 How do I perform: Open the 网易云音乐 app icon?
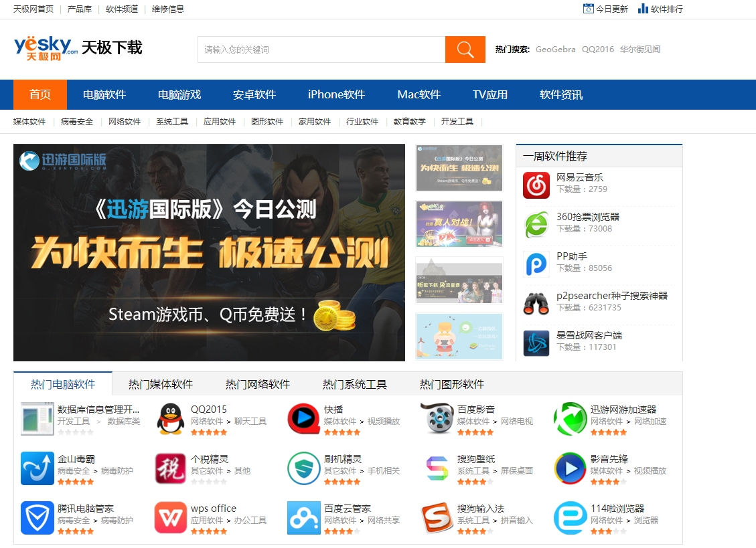tap(536, 185)
